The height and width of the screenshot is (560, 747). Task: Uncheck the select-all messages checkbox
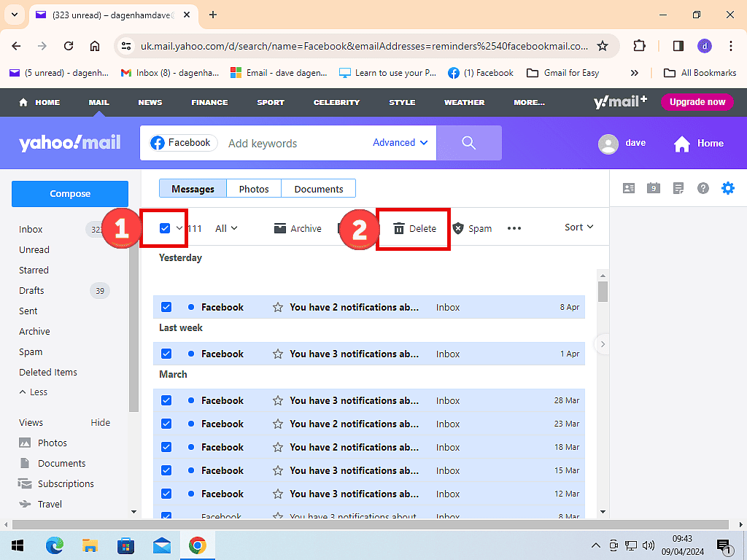[165, 228]
